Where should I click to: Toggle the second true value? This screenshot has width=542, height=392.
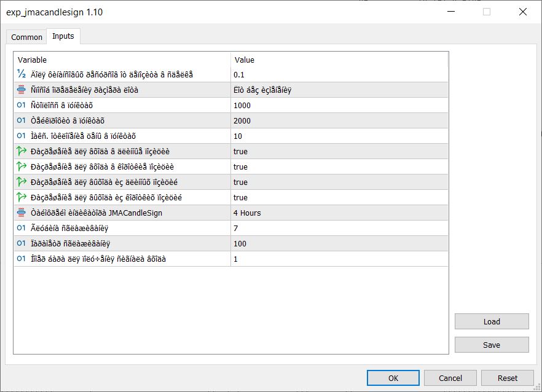point(339,167)
